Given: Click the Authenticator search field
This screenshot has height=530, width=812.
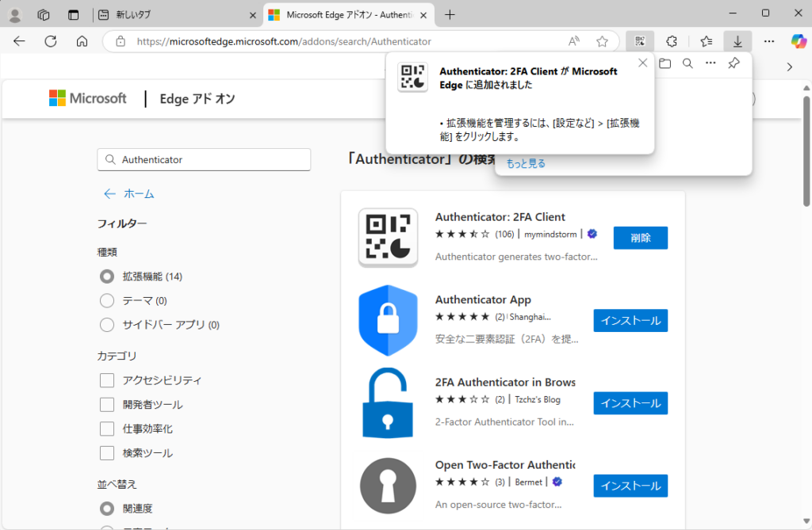Looking at the screenshot, I should tap(204, 160).
